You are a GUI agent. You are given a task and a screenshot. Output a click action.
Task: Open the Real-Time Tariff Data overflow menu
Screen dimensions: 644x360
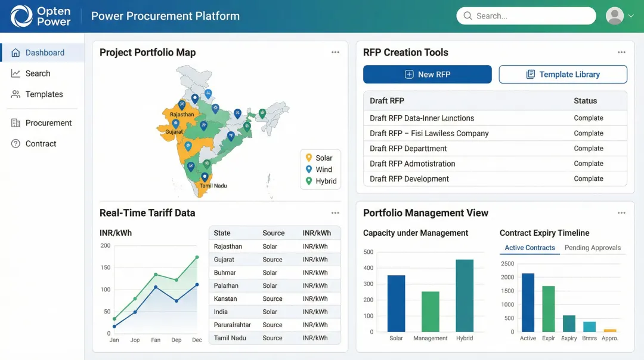tap(335, 213)
